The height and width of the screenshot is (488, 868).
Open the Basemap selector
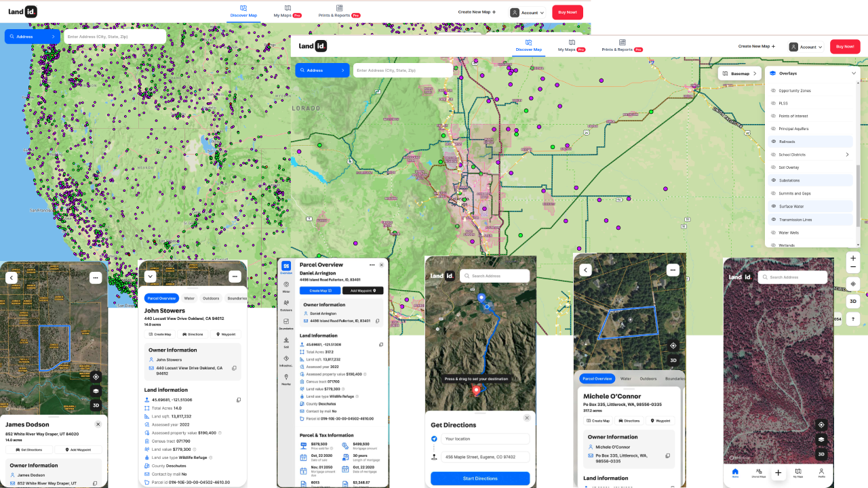tap(739, 73)
